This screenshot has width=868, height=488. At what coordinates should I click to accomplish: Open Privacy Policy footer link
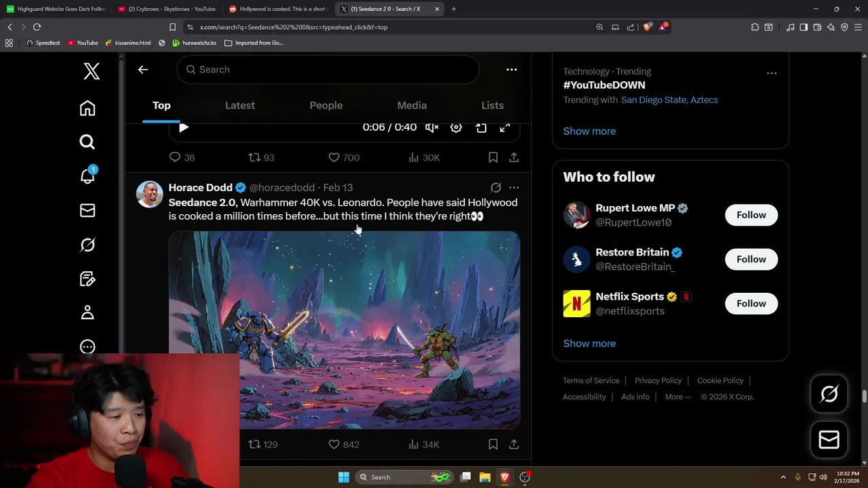click(658, 380)
